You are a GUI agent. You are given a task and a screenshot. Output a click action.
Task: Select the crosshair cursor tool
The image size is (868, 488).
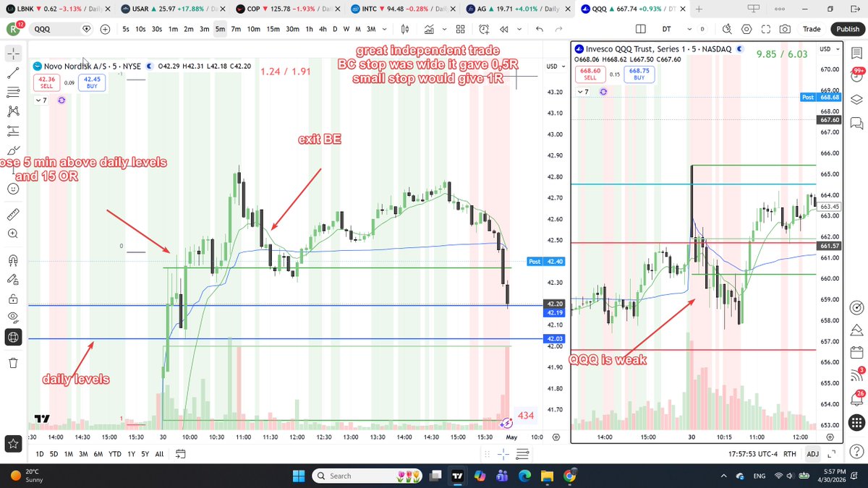[x=13, y=54]
